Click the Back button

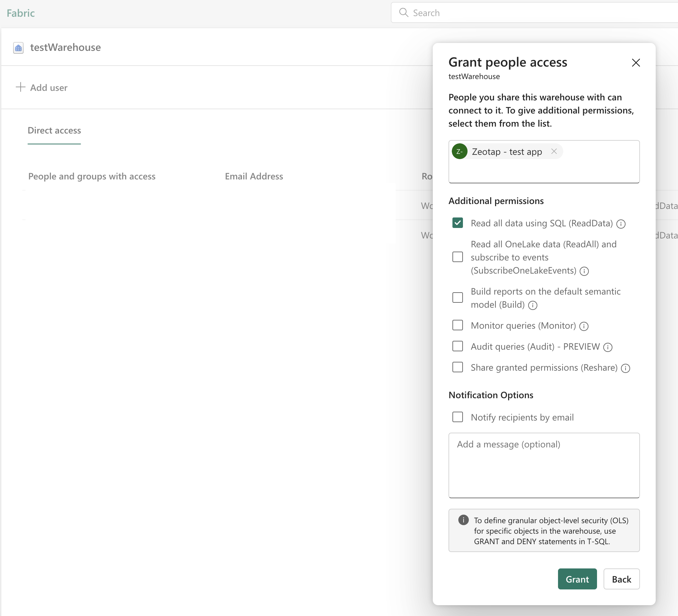coord(621,579)
